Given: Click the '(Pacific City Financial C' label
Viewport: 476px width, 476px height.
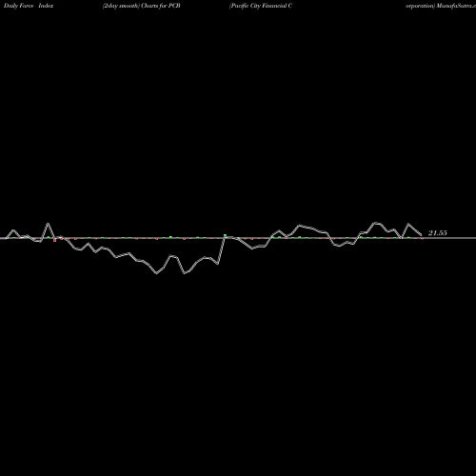Looking at the screenshot, I should pyautogui.click(x=261, y=6).
